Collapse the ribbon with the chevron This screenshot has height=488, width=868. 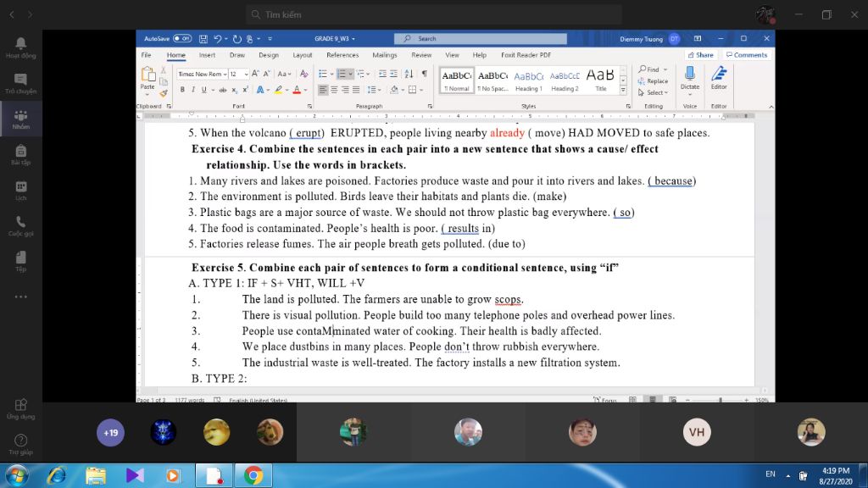tap(771, 106)
